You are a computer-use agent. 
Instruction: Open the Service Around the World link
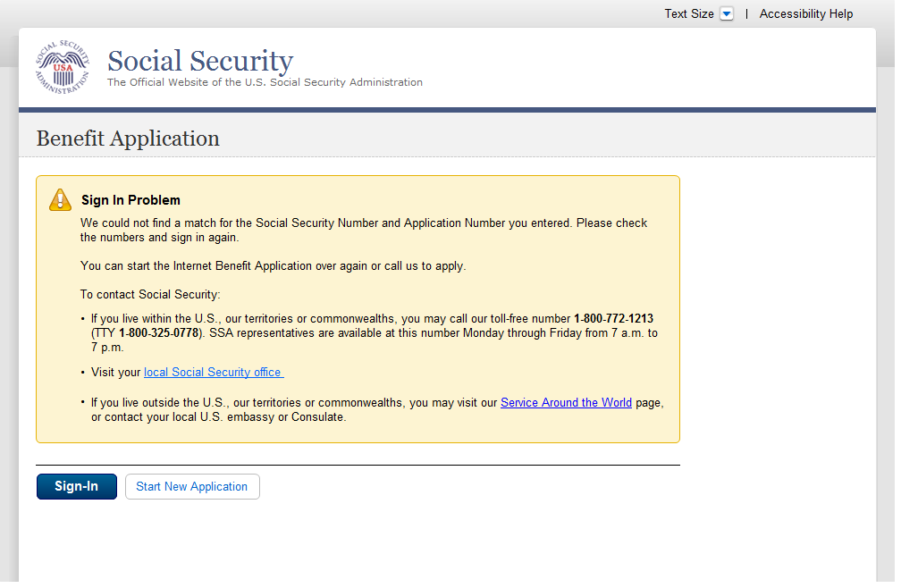(x=566, y=403)
